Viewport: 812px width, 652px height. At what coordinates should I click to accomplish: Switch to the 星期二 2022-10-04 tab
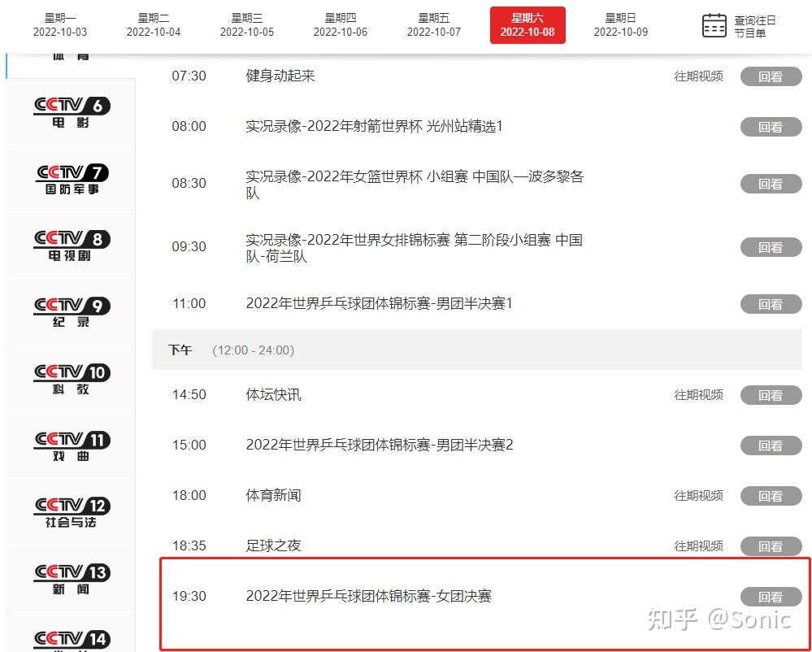point(154,25)
